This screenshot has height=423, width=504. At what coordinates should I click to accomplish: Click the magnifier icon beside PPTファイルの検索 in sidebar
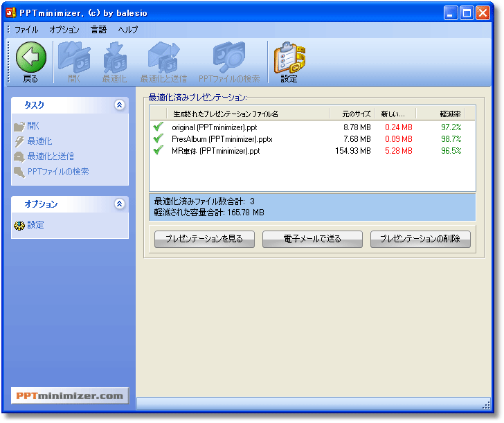point(19,172)
